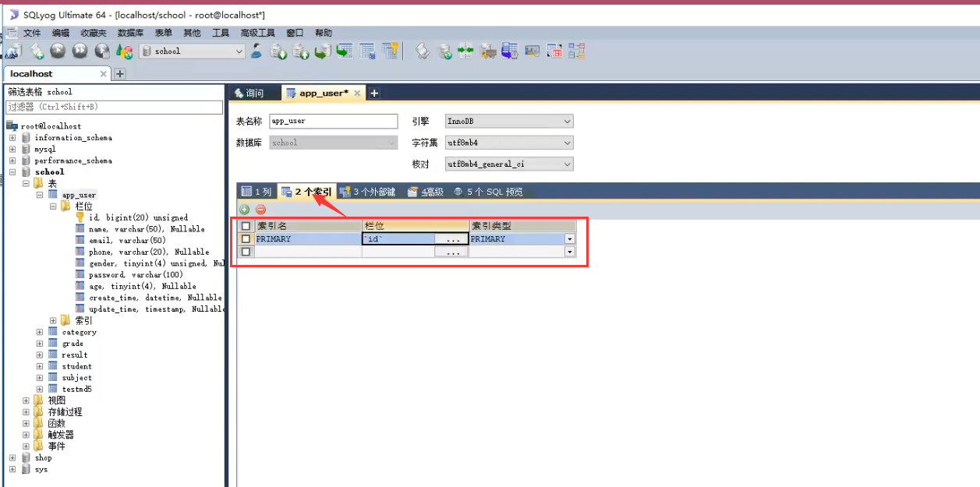Open the 高级工具 menu
Viewport: 980px width, 487px height.
pos(257,33)
